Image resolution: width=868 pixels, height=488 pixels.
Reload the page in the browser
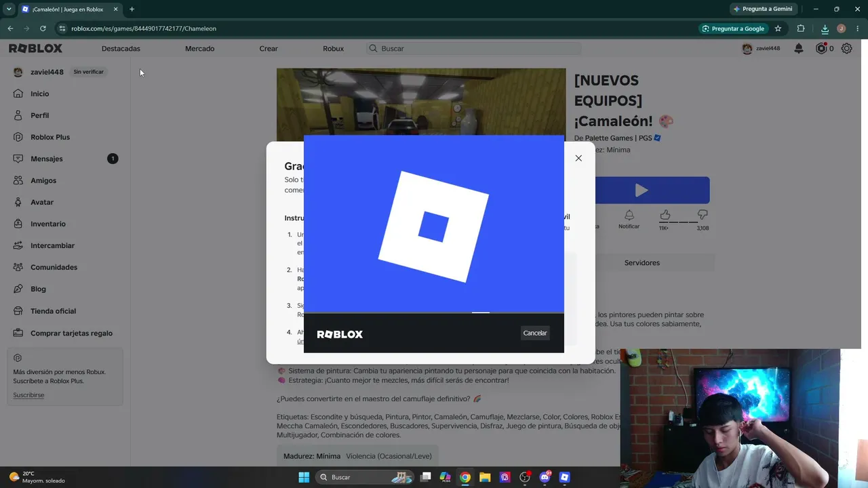[x=43, y=28]
